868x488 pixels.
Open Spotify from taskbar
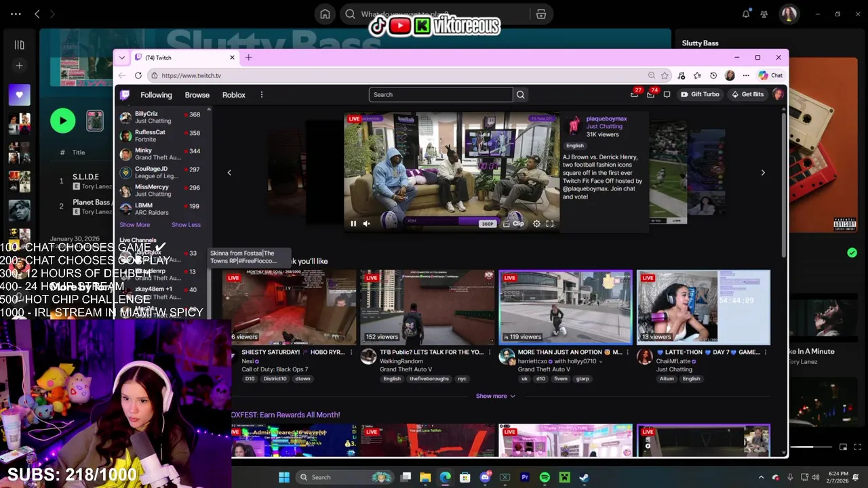pyautogui.click(x=545, y=477)
